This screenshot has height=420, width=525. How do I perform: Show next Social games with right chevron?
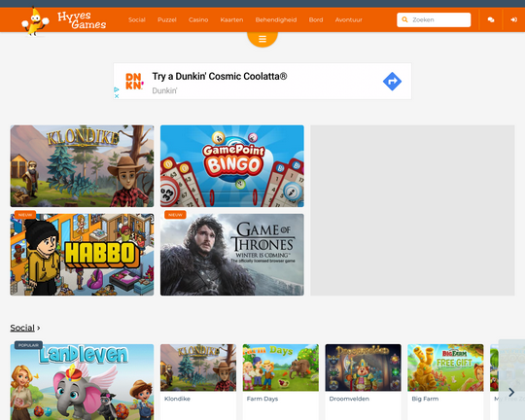coord(511,392)
